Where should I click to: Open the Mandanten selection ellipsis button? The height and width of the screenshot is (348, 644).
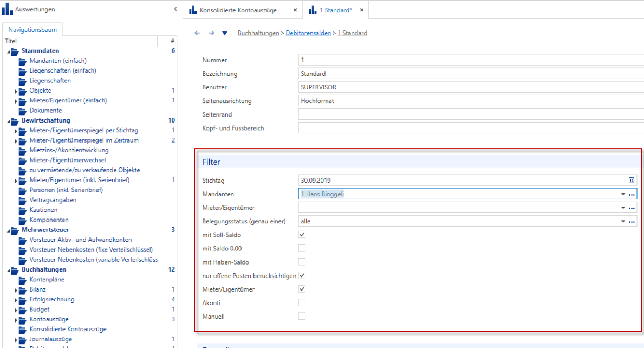tap(632, 195)
